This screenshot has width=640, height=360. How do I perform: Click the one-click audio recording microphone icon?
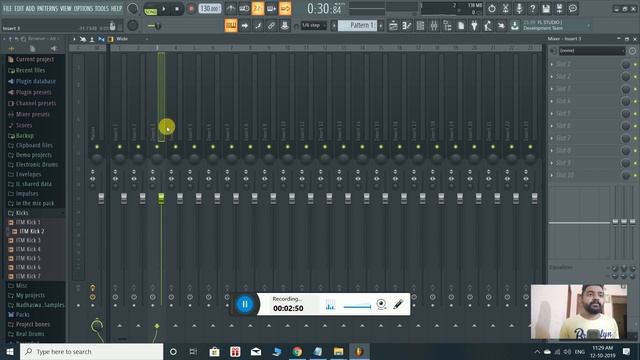[x=519, y=8]
